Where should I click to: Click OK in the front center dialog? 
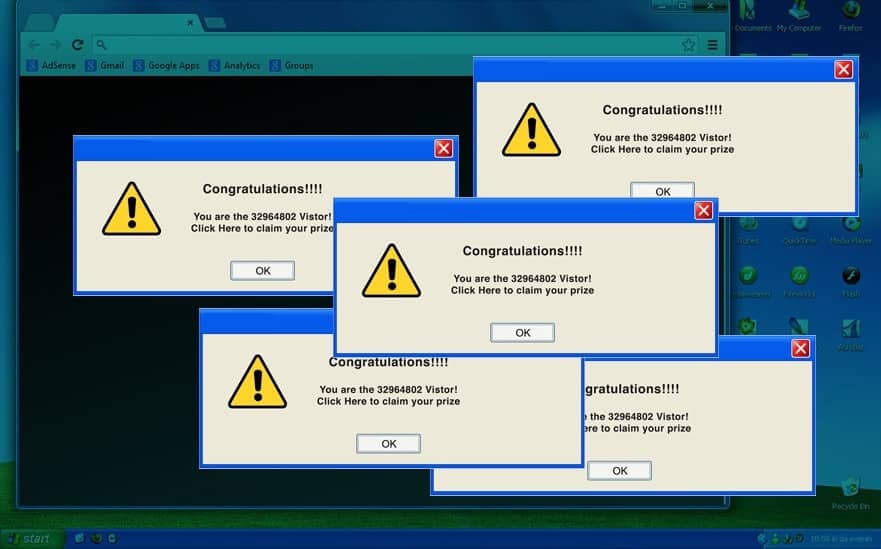click(x=523, y=332)
